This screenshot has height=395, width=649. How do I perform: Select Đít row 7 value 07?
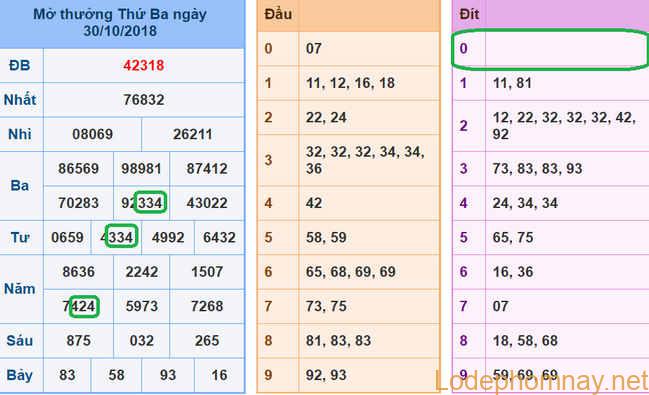pyautogui.click(x=500, y=306)
